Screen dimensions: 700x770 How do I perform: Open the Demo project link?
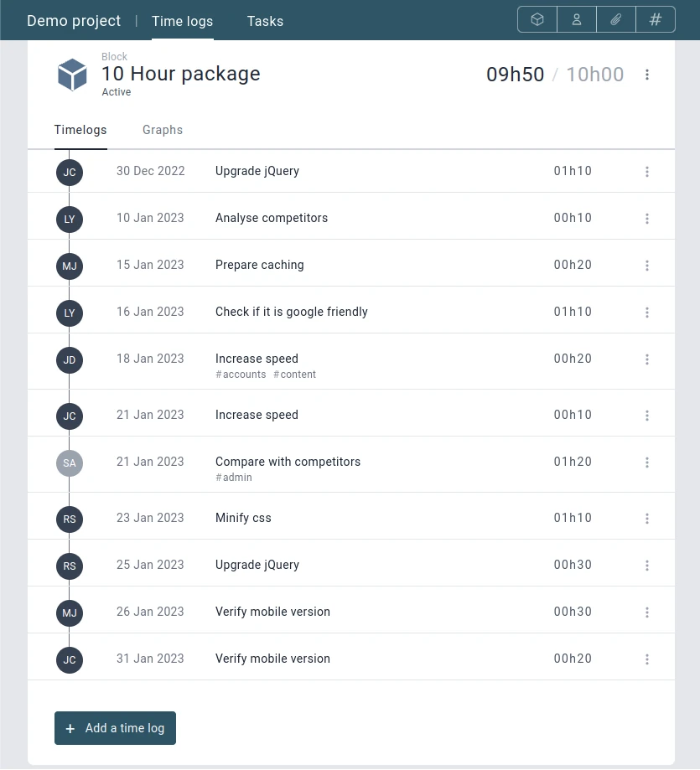[74, 21]
